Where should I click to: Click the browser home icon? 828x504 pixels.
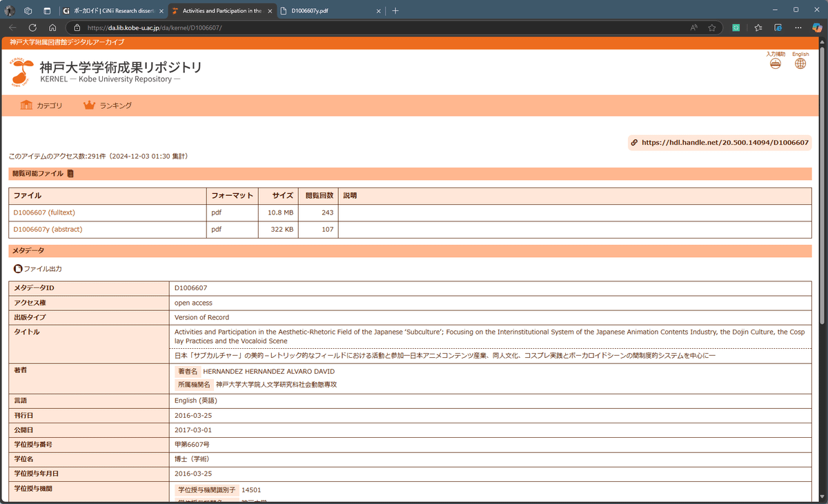click(52, 28)
